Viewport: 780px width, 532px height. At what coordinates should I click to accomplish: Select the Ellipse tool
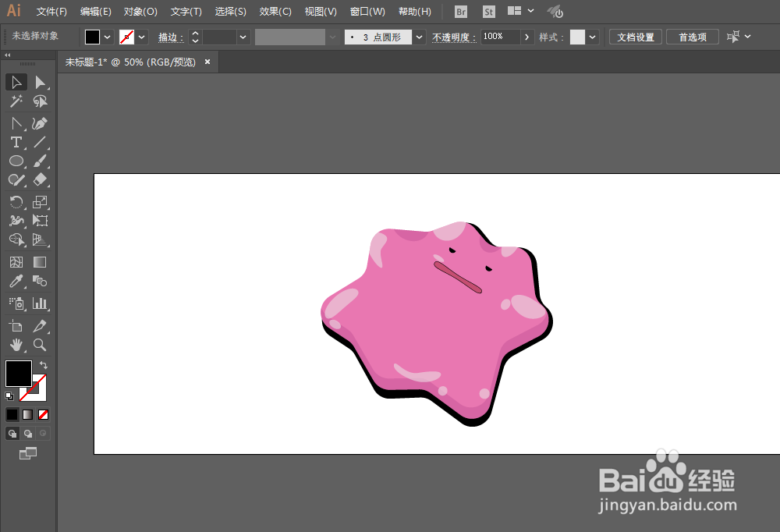click(16, 161)
